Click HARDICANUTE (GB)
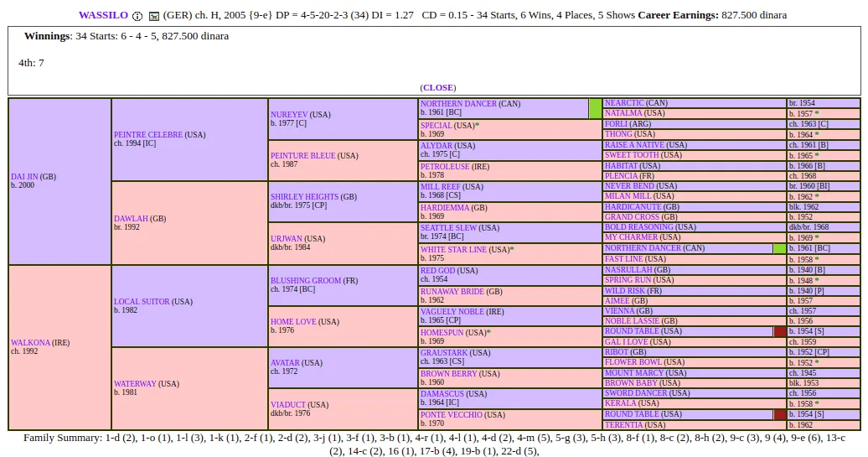 [x=633, y=207]
